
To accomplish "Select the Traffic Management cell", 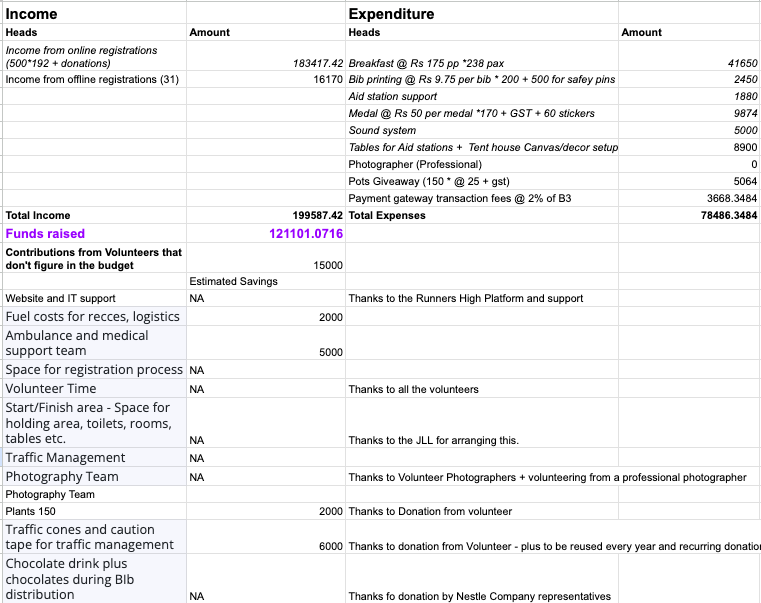I will click(x=65, y=458).
